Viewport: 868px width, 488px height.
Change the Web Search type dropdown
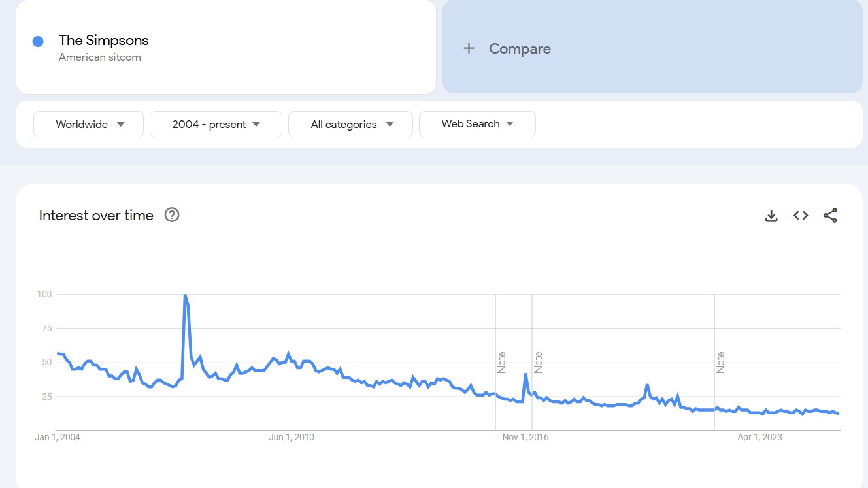477,124
